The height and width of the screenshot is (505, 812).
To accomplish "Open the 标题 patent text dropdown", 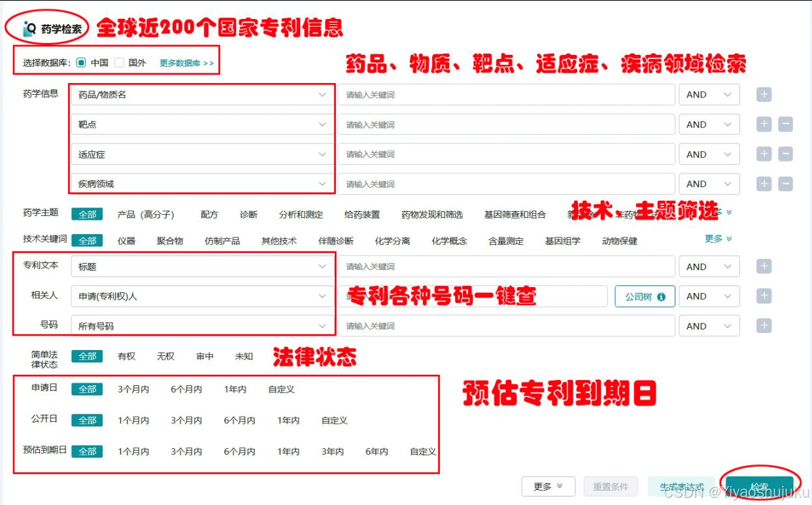I will [x=202, y=266].
